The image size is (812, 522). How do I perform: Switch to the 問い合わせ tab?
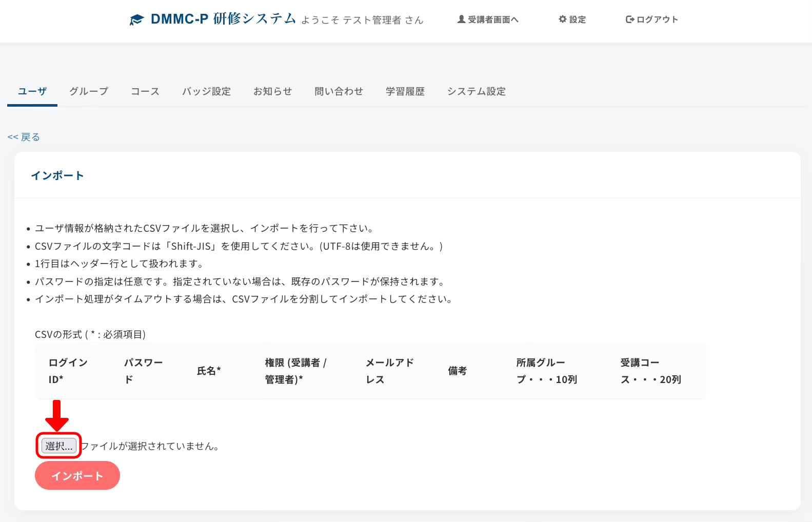click(339, 91)
